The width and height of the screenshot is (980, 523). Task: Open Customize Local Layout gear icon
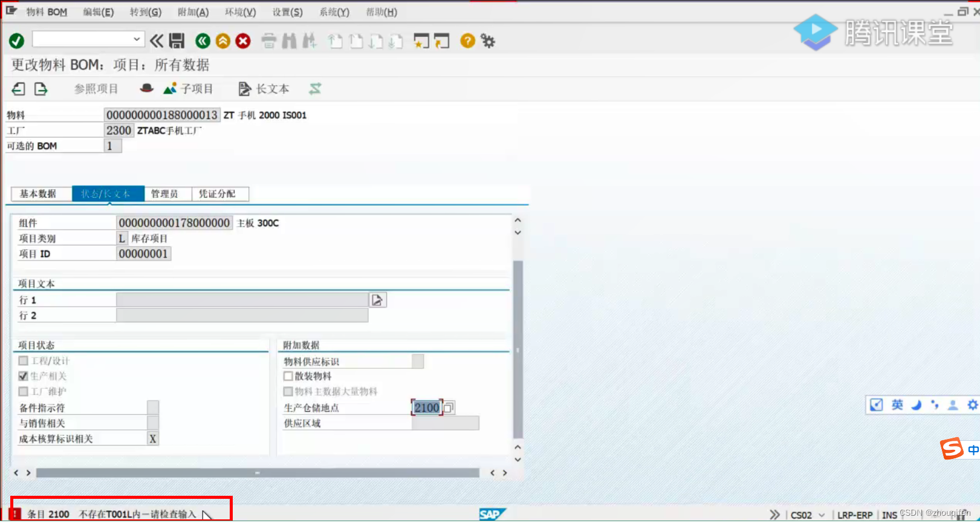tap(488, 41)
